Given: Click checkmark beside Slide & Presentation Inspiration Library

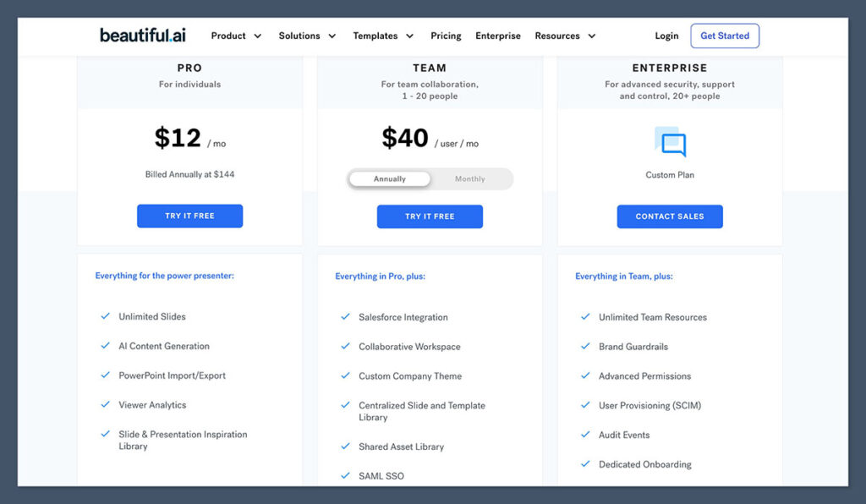Looking at the screenshot, I should 105,434.
